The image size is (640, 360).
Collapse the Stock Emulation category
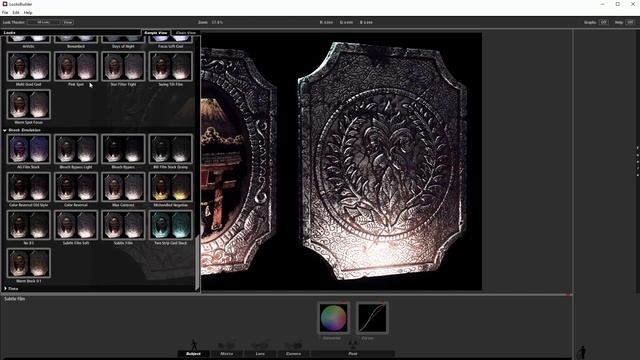point(5,130)
